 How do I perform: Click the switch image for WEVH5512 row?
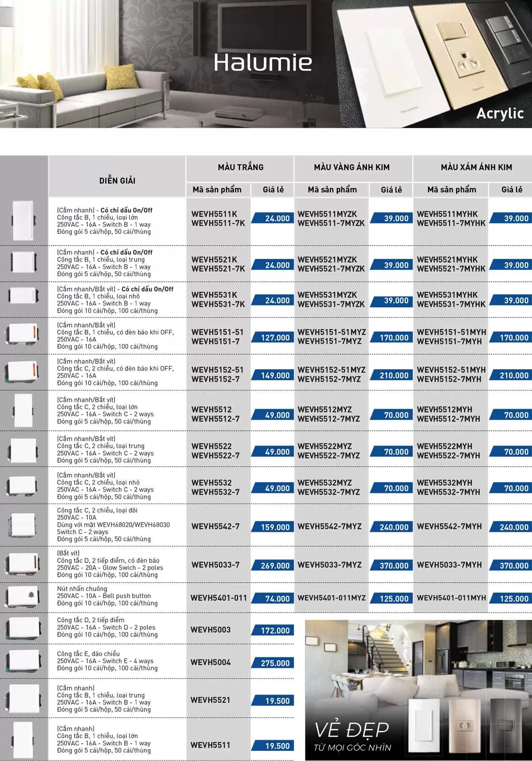[x=23, y=410]
